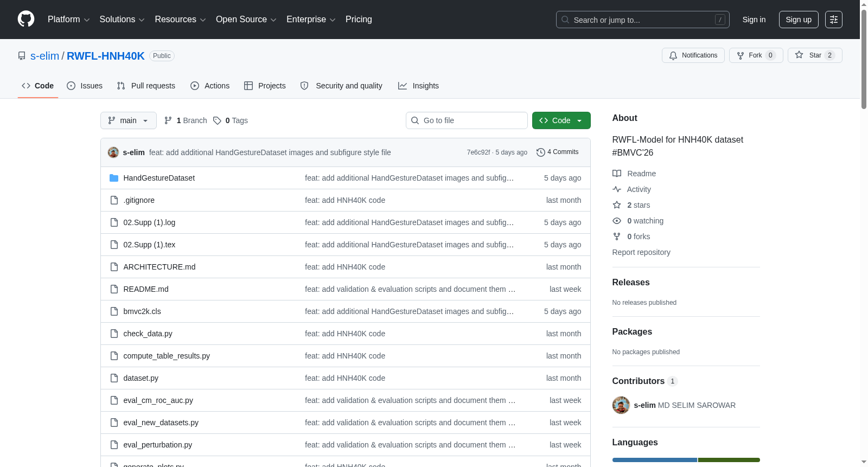Click the file icon next to compute_table_results.py
The image size is (868, 467).
114,356
